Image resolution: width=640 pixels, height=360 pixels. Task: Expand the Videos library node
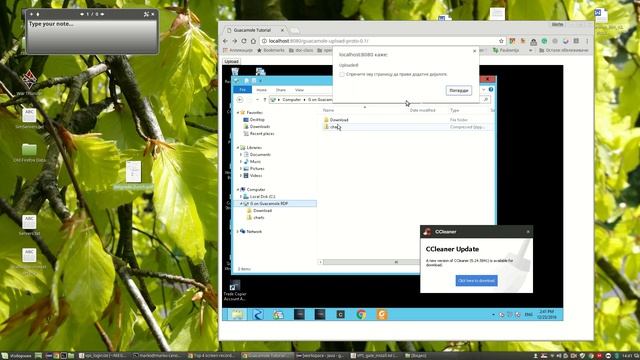pos(241,176)
